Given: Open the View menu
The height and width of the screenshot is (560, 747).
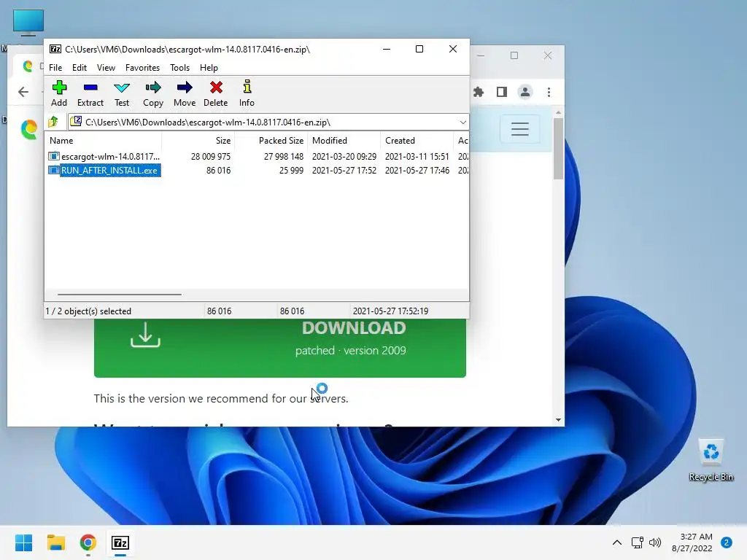Looking at the screenshot, I should point(106,68).
